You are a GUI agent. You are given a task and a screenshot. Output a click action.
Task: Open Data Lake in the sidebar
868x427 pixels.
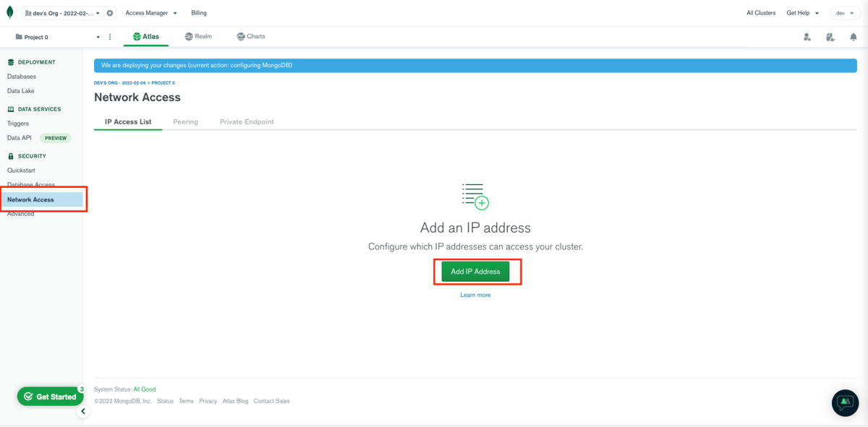tap(21, 91)
